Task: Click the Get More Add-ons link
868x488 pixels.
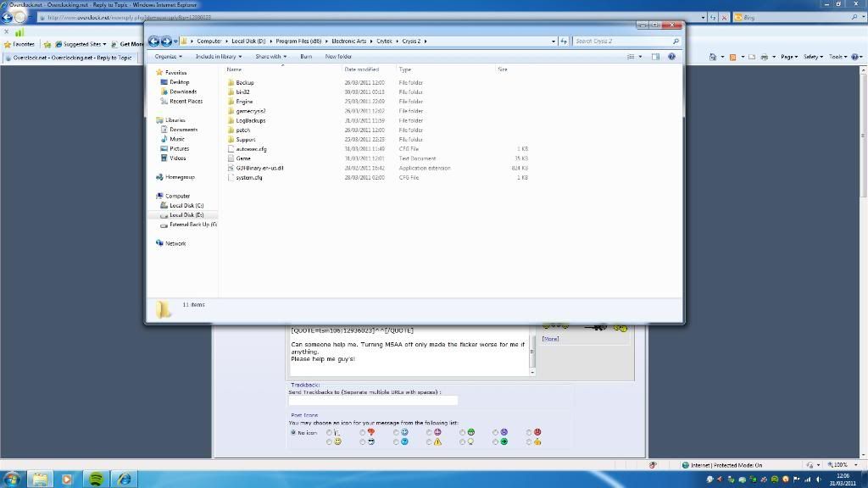Action: (x=126, y=44)
